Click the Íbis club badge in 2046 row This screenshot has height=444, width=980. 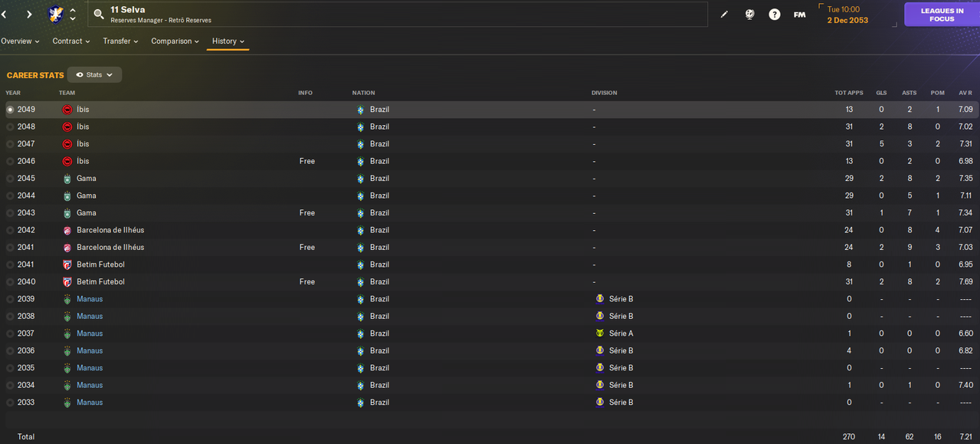[67, 161]
